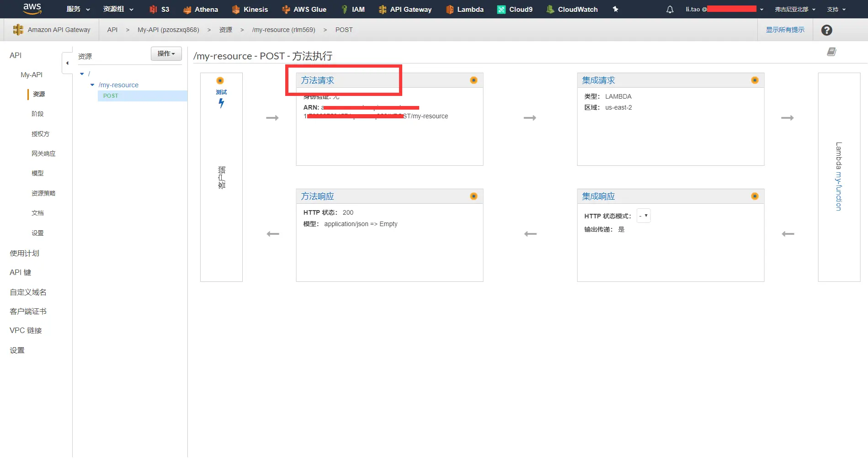Viewport: 868px width, 460px height.
Task: Open the S3 service shortcut
Action: tap(160, 9)
